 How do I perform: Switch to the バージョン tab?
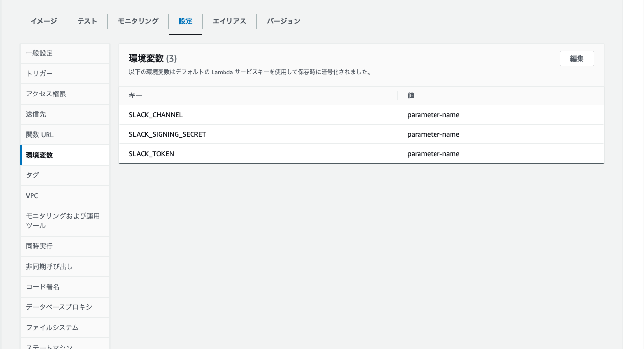click(284, 21)
